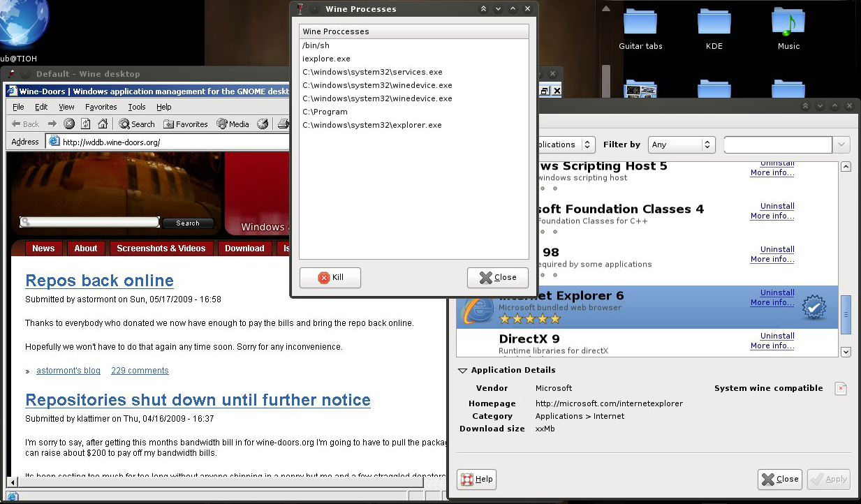Click Uninstall link for DirectX 9
861x504 pixels.
[x=777, y=336]
